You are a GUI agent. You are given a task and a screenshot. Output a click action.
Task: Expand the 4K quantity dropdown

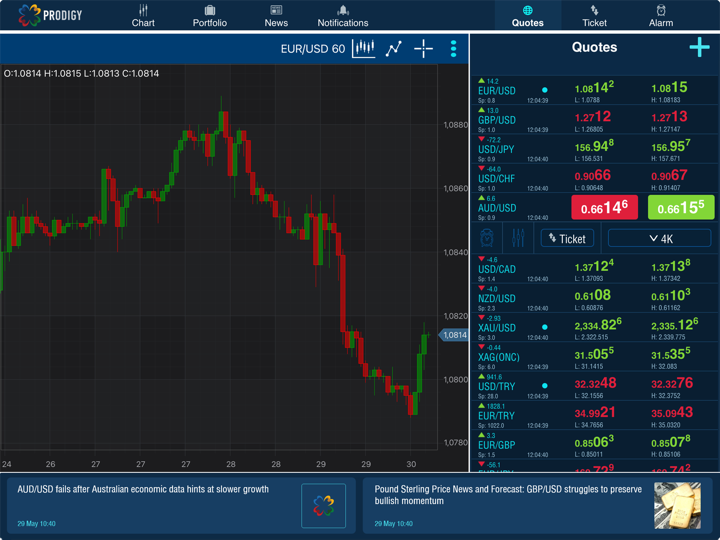[x=659, y=238]
